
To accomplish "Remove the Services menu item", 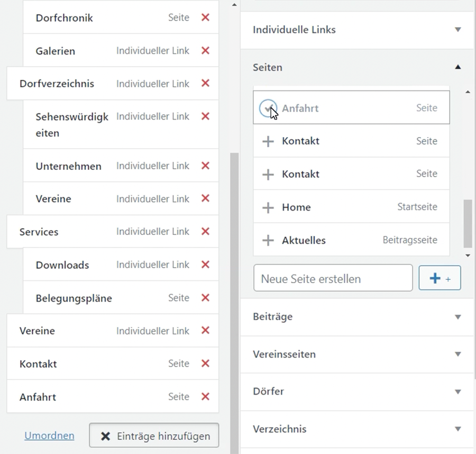I will [x=205, y=232].
